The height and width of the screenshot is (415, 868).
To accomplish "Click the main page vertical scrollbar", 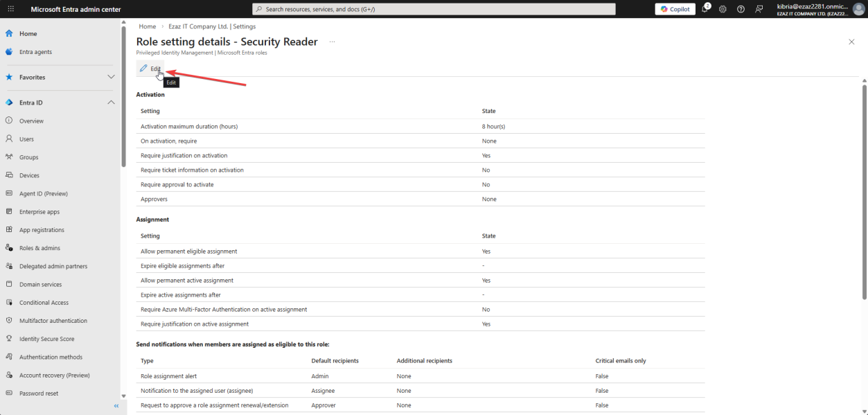I will pyautogui.click(x=864, y=191).
